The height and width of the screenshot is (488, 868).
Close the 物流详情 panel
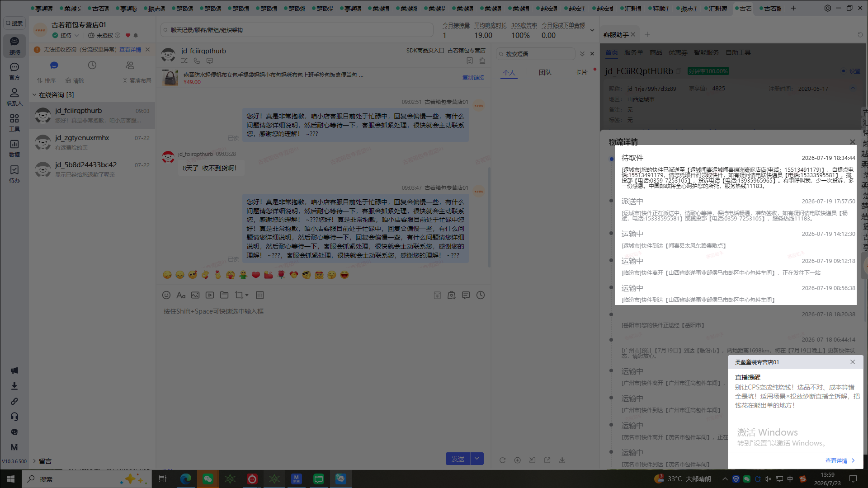point(853,142)
